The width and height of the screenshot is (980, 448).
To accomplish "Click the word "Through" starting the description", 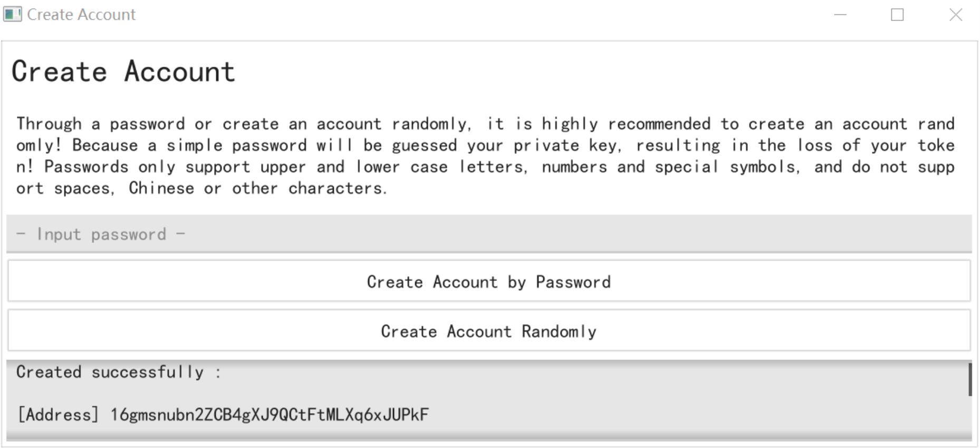I will point(49,124).
